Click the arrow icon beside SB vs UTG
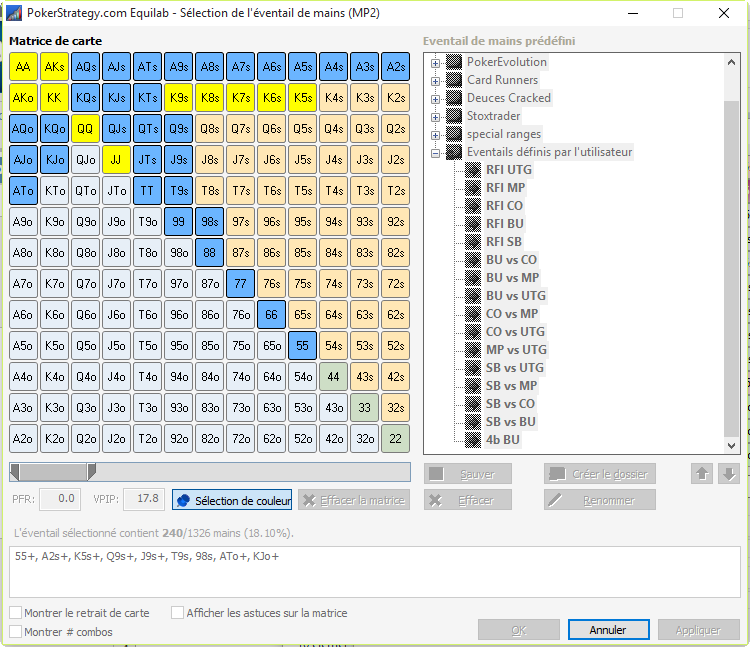This screenshot has width=750, height=647. 473,368
